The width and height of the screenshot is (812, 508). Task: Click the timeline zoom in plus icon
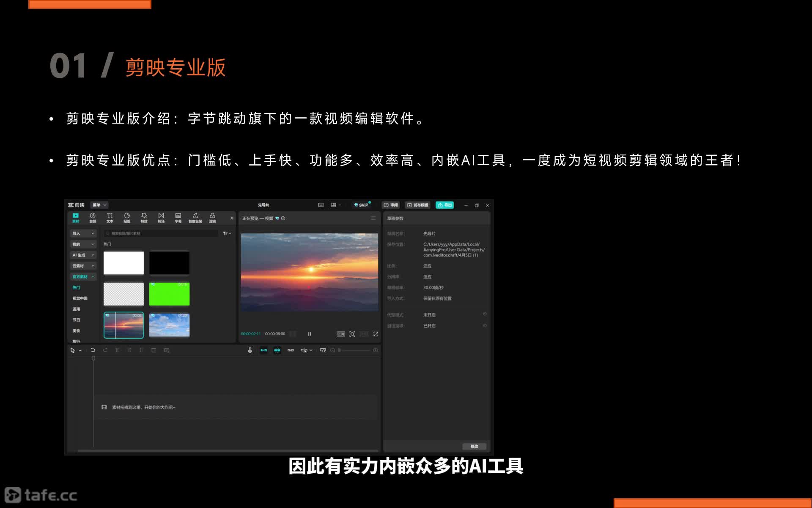click(375, 350)
